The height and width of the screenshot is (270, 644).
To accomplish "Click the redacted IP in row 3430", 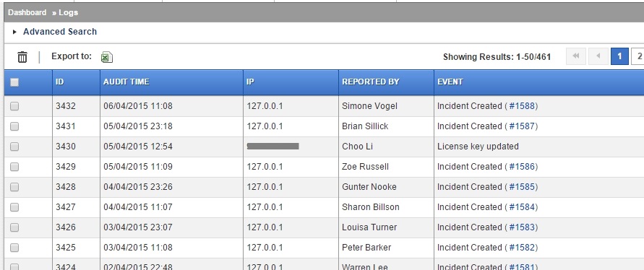I will click(272, 146).
